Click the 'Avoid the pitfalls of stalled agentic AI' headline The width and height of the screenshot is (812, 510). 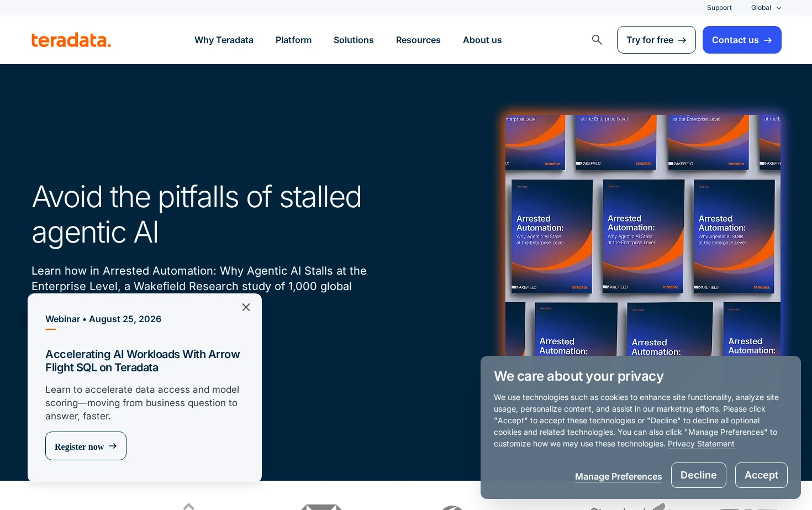click(197, 214)
